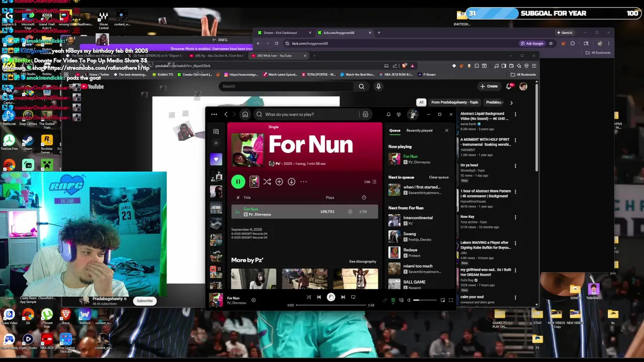Skip to the next track
This screenshot has height=362, width=644.
coord(343,297)
